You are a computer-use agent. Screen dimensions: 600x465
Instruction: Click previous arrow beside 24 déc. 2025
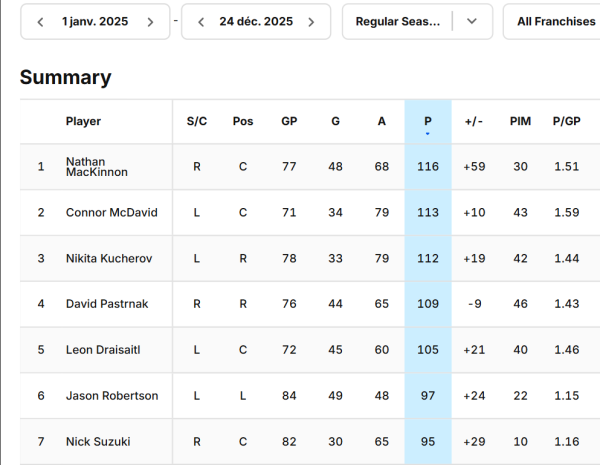[x=201, y=21]
